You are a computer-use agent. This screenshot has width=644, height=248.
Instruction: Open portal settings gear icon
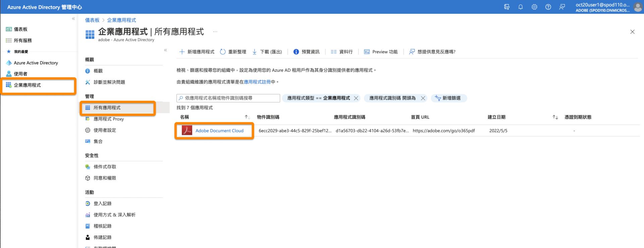534,7
